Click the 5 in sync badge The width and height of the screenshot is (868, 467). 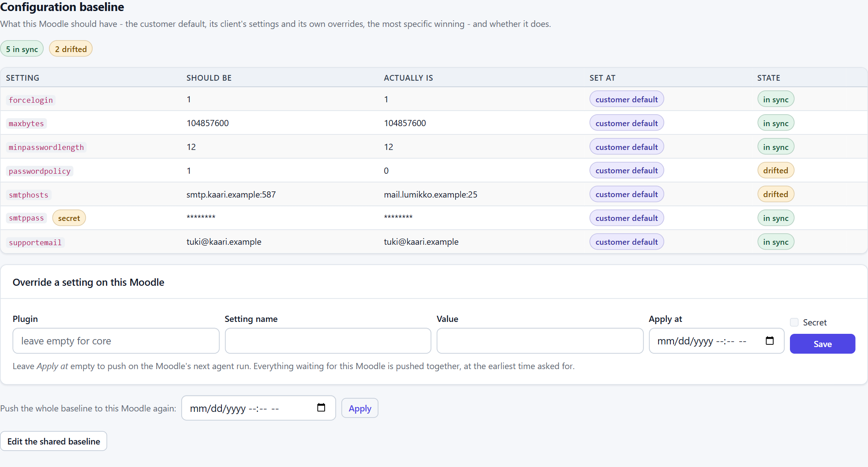click(x=22, y=49)
